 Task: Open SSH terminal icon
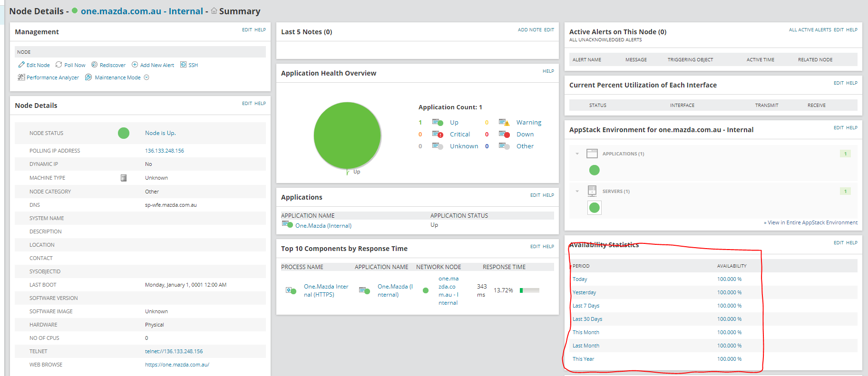tap(183, 65)
